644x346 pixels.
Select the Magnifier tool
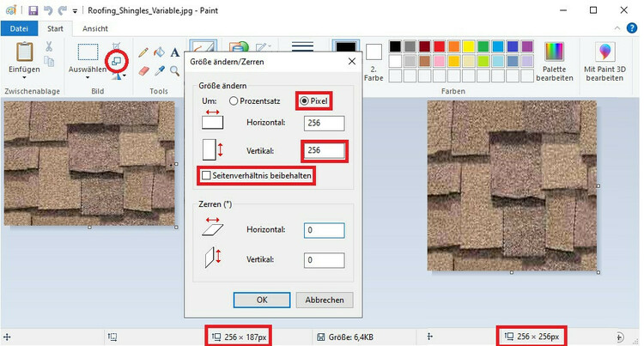(175, 71)
